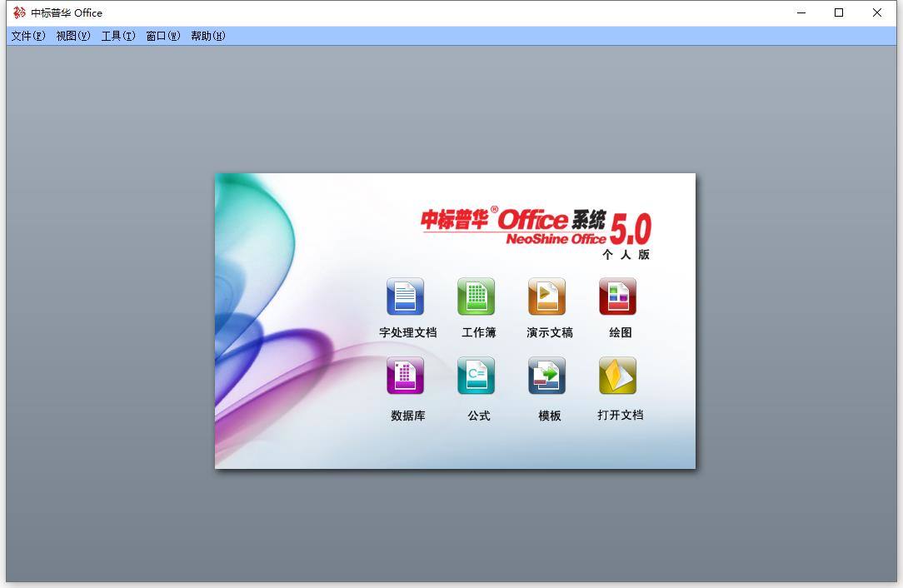
Task: Launch 演示文稿 presentation module
Action: click(x=549, y=296)
